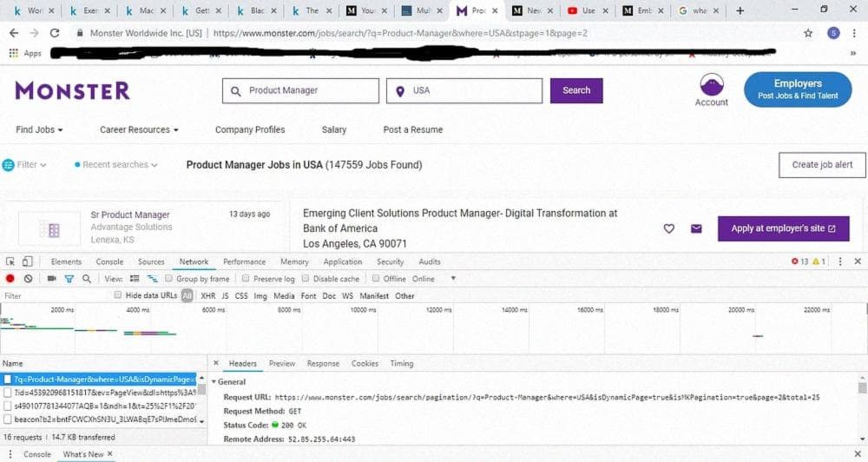Viewport: 868px width, 462px height.
Task: Expand the Find Jobs dropdown
Action: pyautogui.click(x=39, y=129)
